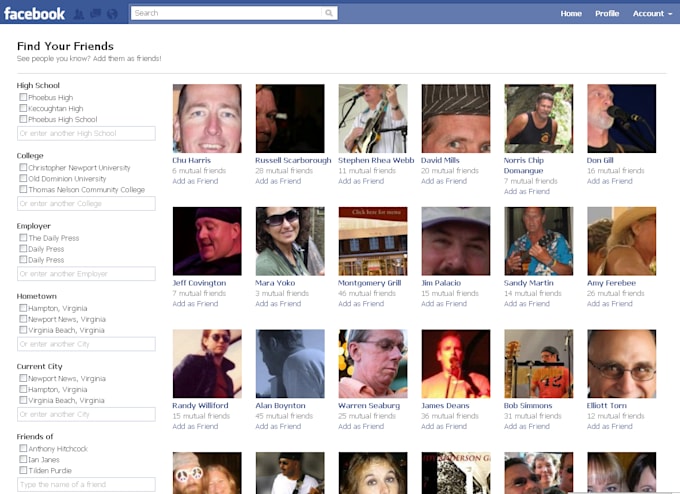Add James Deans as a friend
This screenshot has height=494, width=680.
(x=444, y=427)
